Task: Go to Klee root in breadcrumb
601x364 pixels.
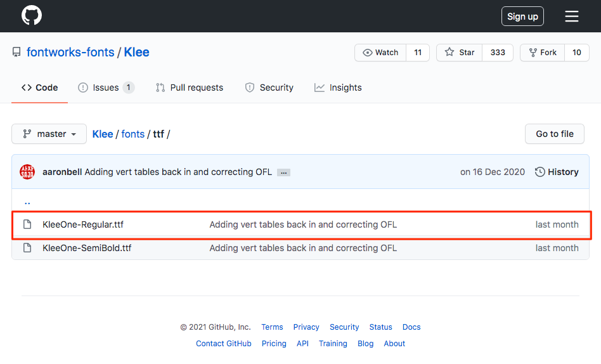Action: (x=103, y=134)
